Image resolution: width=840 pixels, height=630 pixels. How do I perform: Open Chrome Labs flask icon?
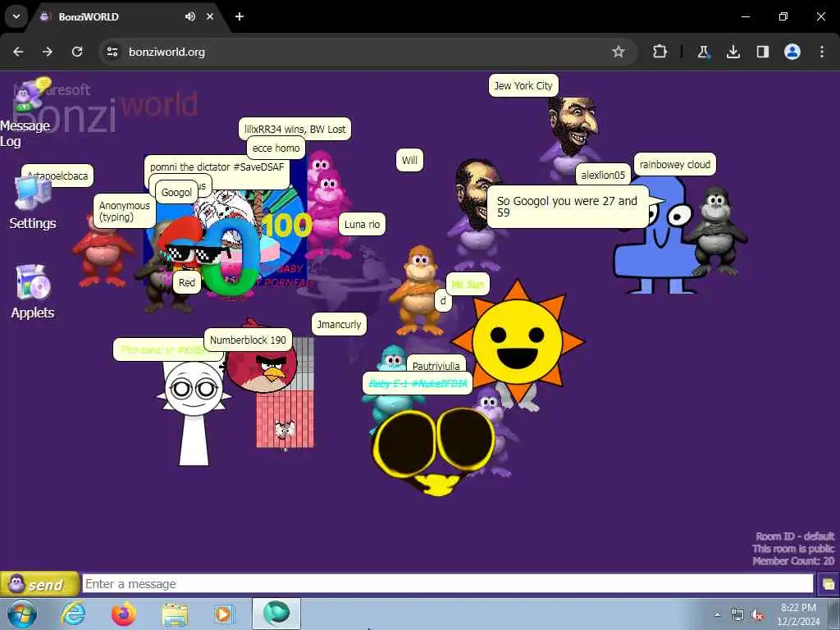point(703,52)
